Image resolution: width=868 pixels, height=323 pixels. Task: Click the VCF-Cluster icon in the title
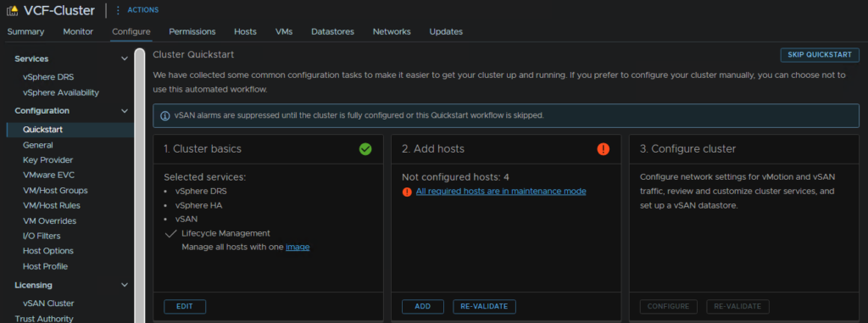[12, 10]
